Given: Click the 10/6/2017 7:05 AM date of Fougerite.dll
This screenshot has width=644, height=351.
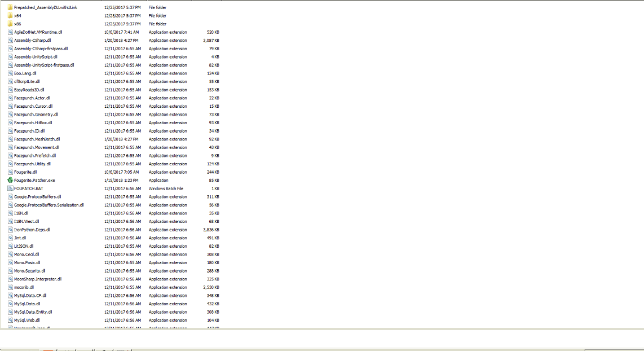Looking at the screenshot, I should 122,172.
